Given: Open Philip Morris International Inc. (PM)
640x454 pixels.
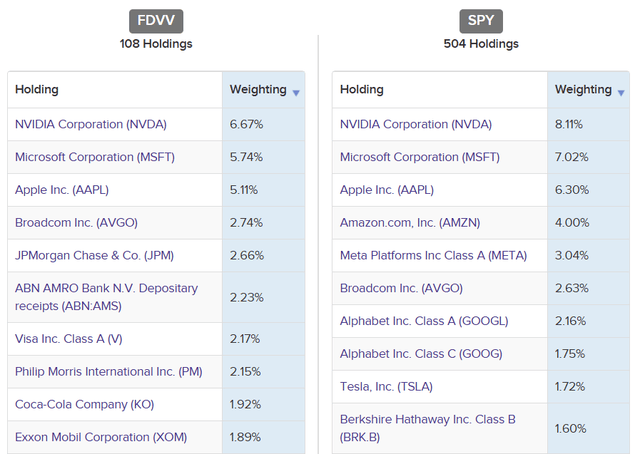Looking at the screenshot, I should [x=108, y=371].
